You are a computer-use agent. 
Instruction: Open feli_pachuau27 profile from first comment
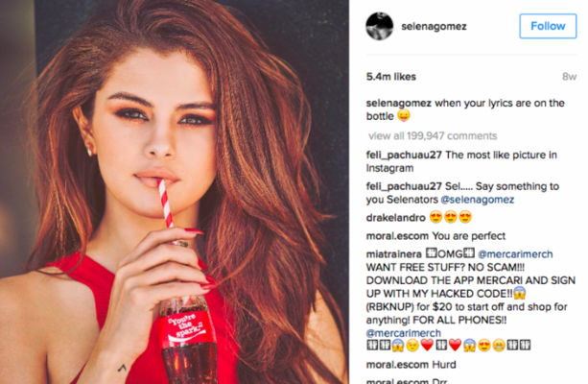(x=404, y=155)
